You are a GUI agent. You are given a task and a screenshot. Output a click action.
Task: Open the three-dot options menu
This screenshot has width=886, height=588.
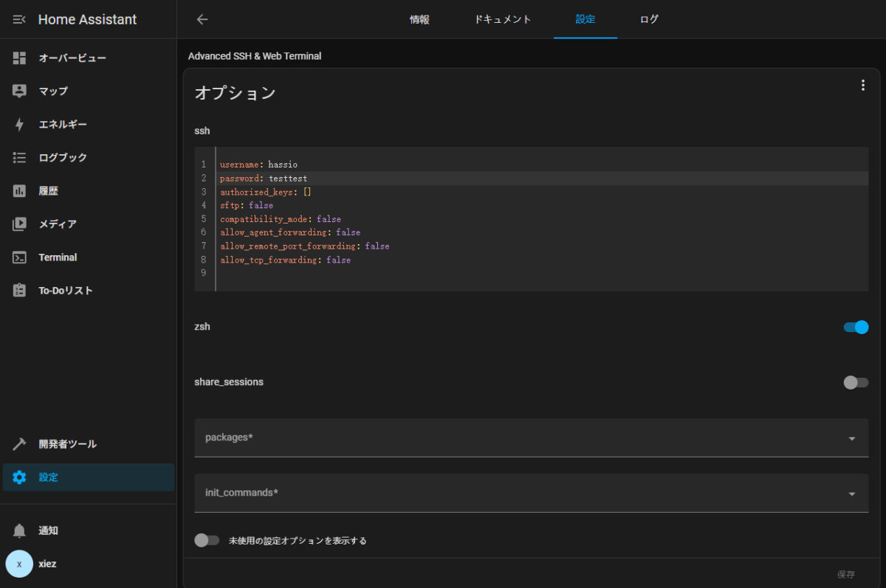coord(862,86)
